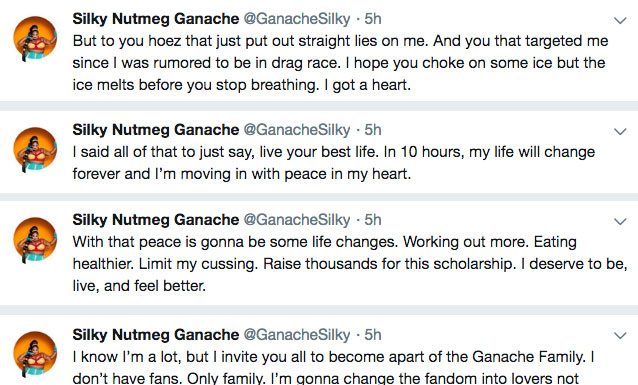Viewport: 638px width, 385px height.
Task: Open @GanacheSilky handle on fourth tweet
Action: (297, 335)
